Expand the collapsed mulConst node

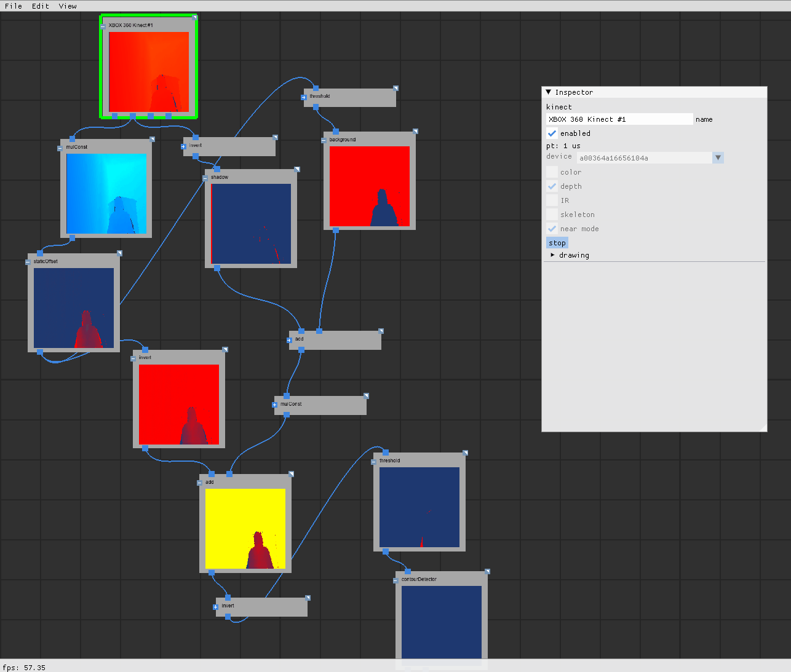pos(274,405)
